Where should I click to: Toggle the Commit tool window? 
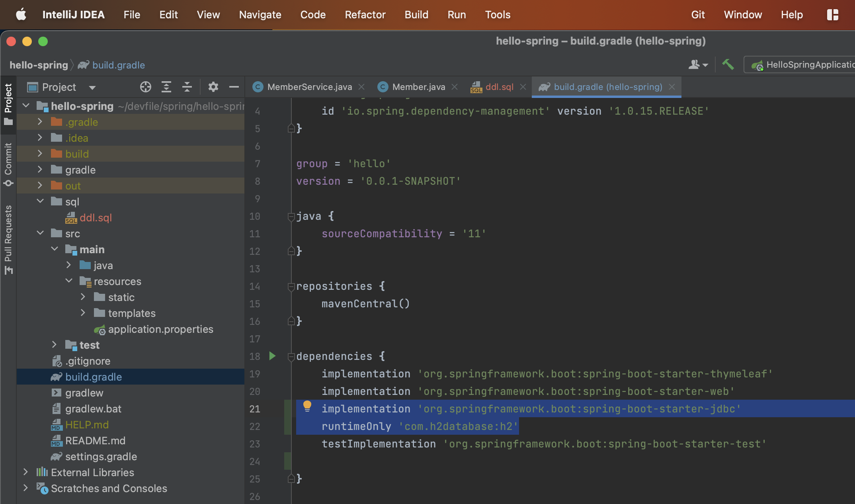[8, 164]
